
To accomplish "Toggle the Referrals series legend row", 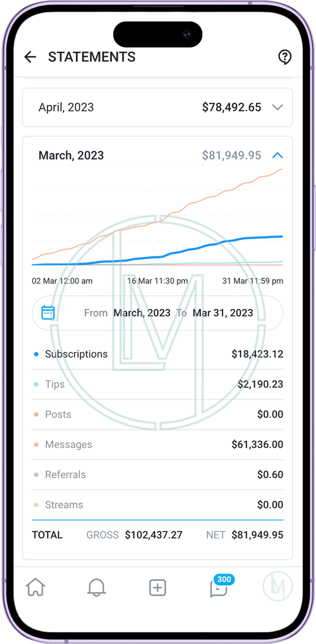I will point(157,474).
